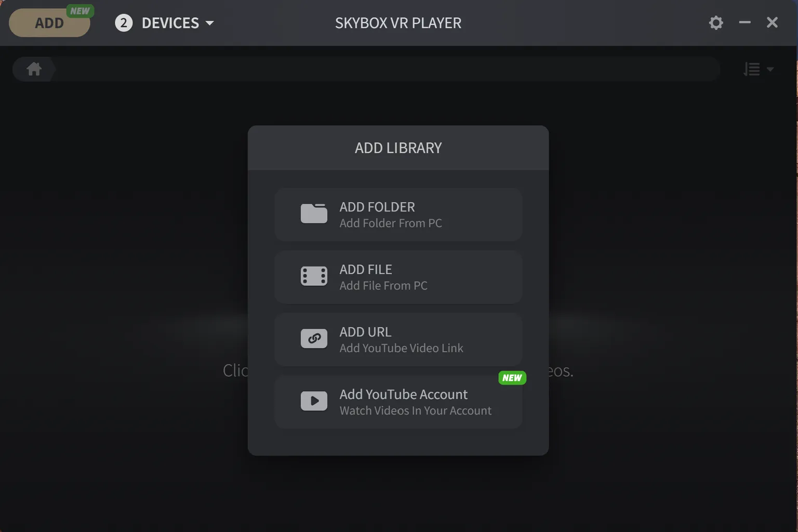Click the film strip file icon

pos(314,276)
